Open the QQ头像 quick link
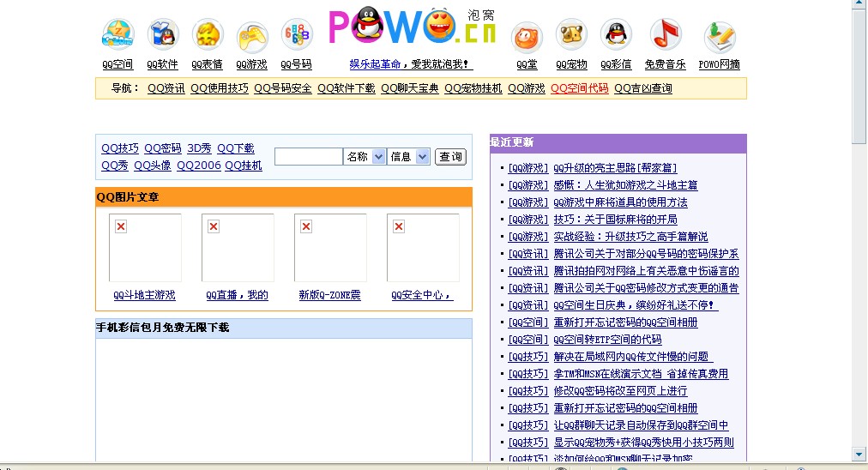Screen dimensions: 868x470 pyautogui.click(x=152, y=166)
